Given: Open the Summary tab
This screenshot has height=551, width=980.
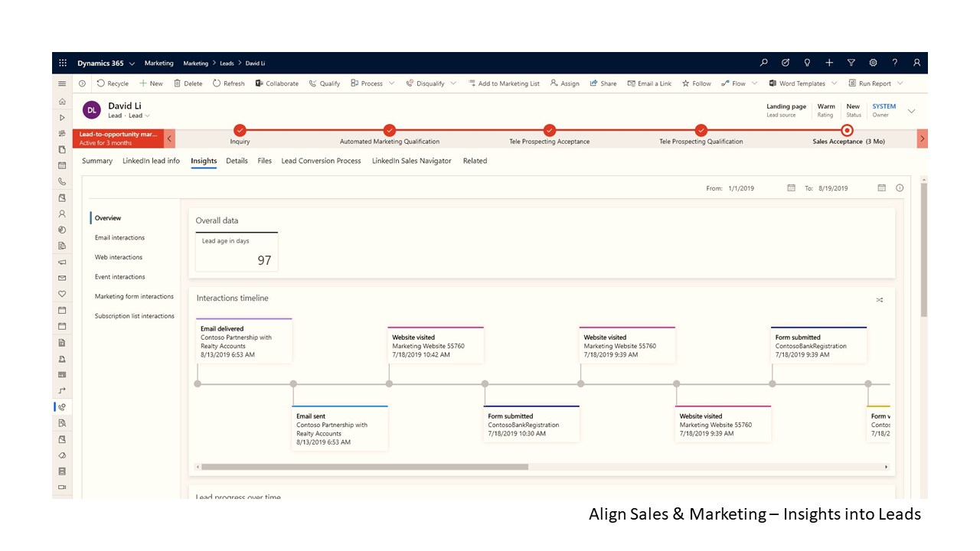Looking at the screenshot, I should (97, 161).
